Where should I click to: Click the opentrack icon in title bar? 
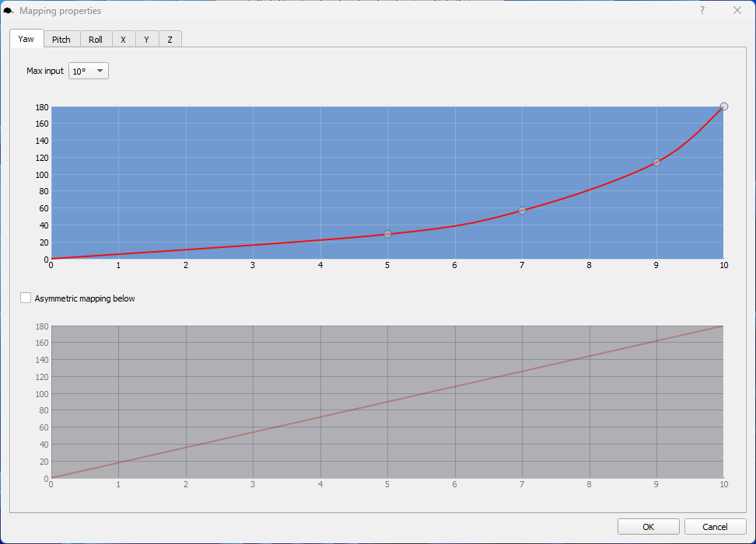coord(9,11)
